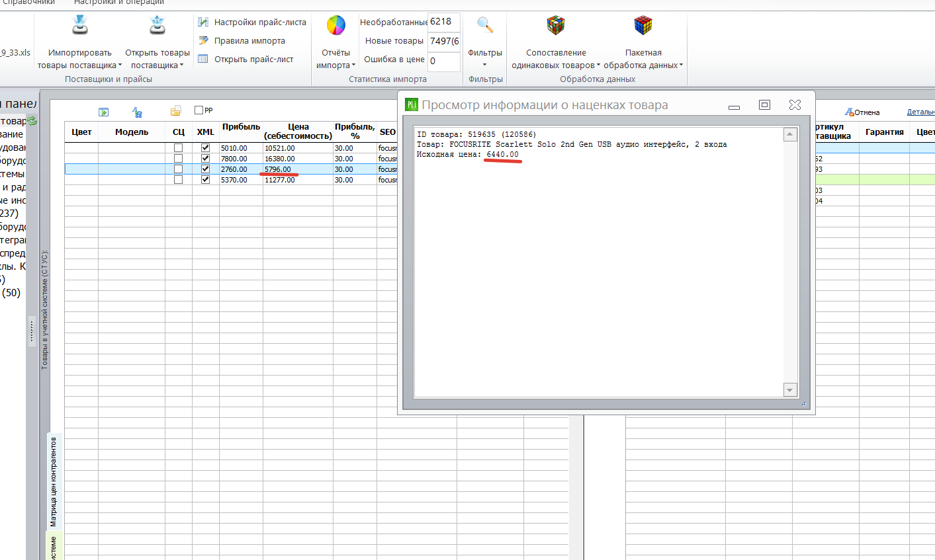
Task: Uncheck XML checkbox in the 5370.00 row
Action: tap(205, 180)
